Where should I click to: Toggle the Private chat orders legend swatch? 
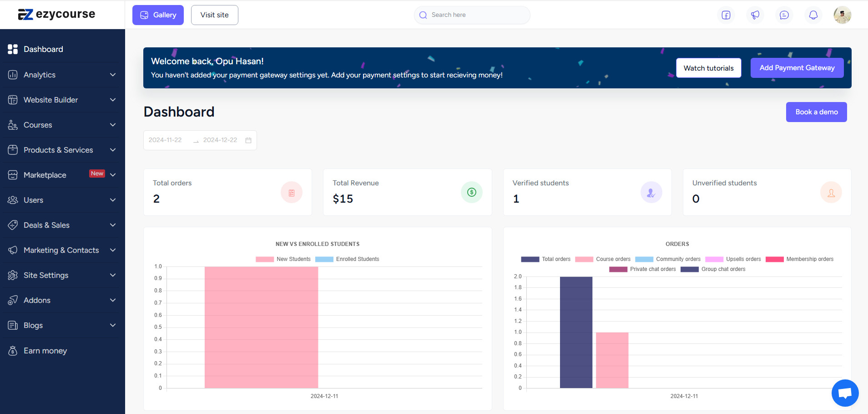click(618, 269)
